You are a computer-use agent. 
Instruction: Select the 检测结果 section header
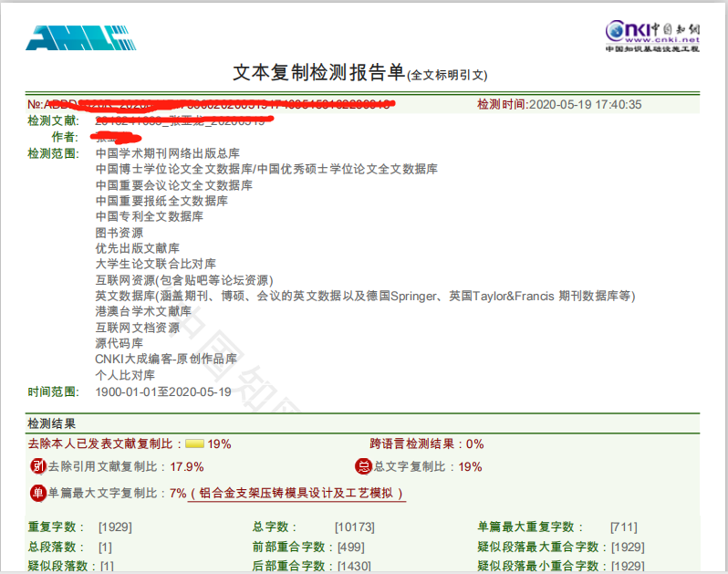[x=52, y=423]
